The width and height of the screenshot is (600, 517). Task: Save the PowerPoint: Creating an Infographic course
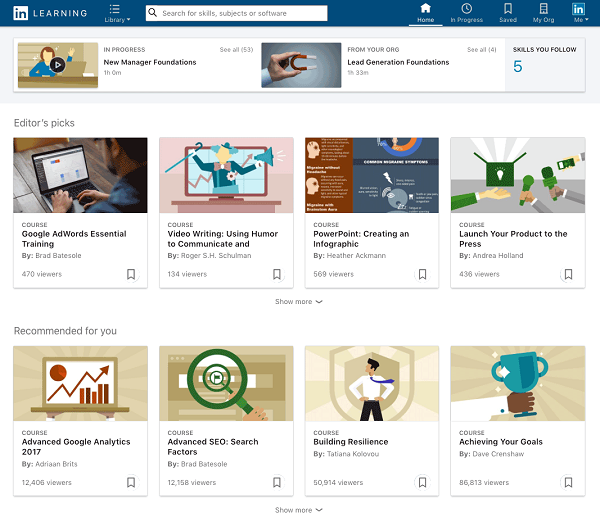(422, 274)
